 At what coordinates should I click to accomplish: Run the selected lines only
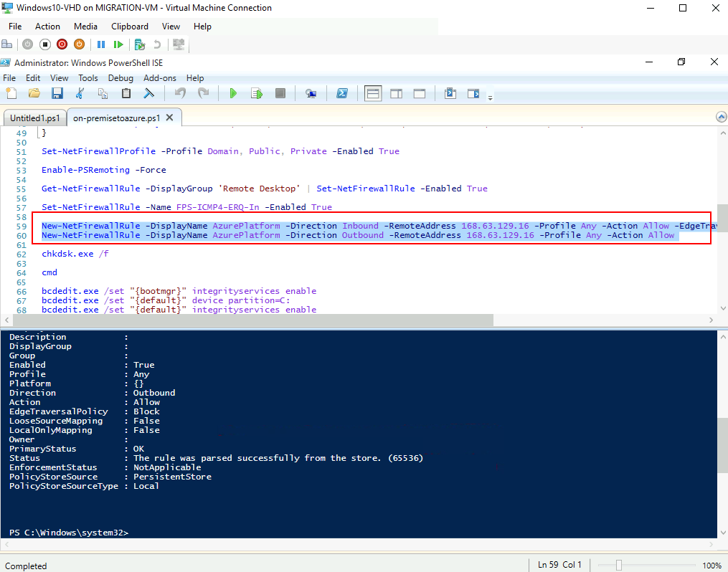pos(257,93)
